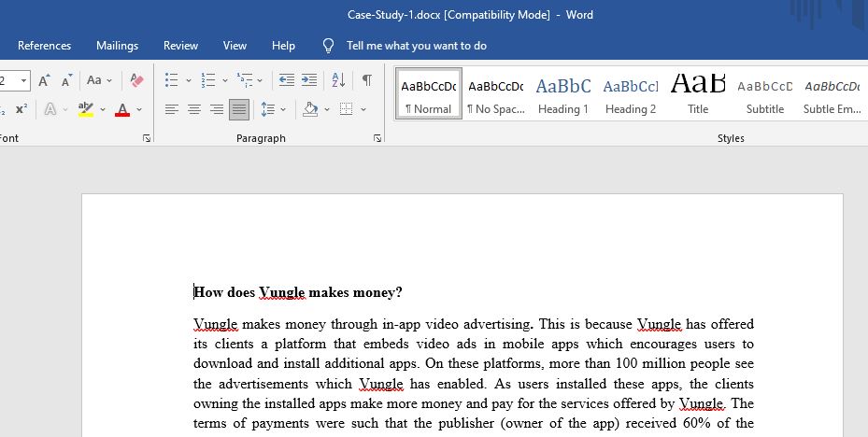868x437 pixels.
Task: Toggle numbered list
Action: [208, 80]
